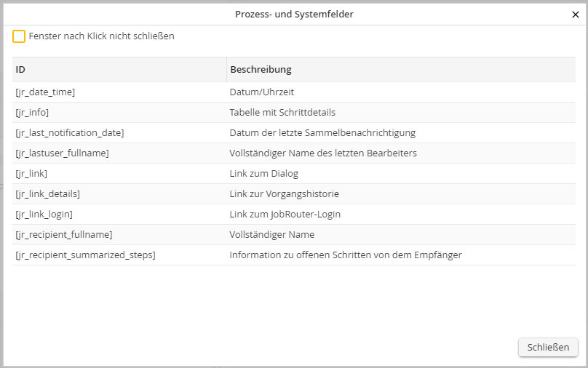The width and height of the screenshot is (588, 368).
Task: Insert the [jr_link_login] field
Action: click(44, 215)
